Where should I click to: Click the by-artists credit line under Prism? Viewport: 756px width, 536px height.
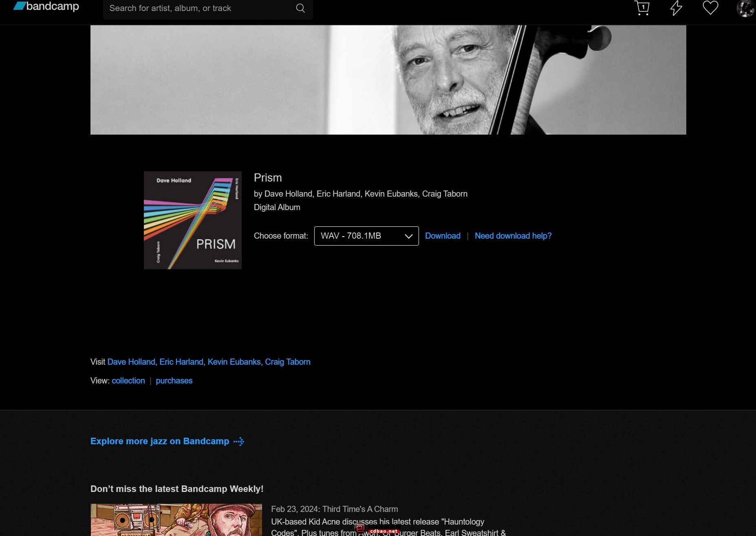[361, 194]
